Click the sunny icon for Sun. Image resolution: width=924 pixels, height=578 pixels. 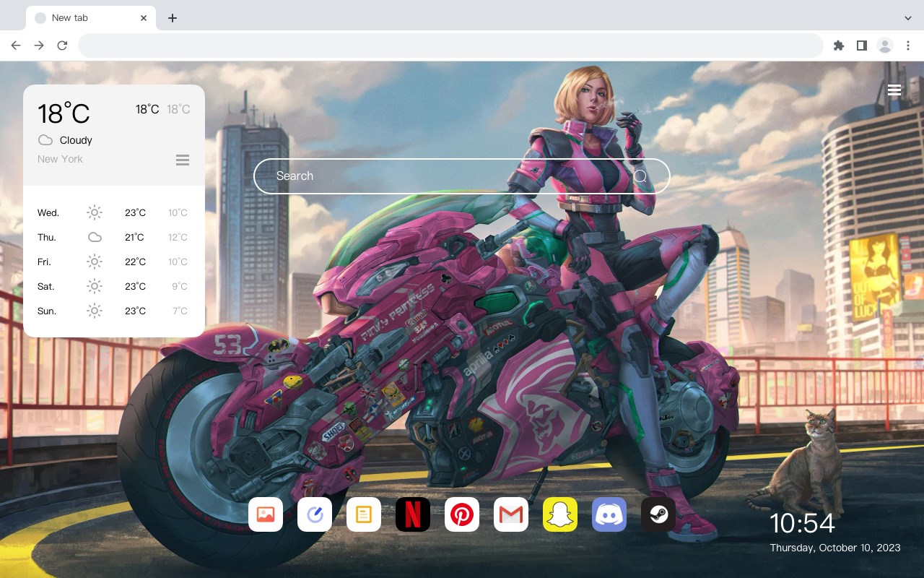click(95, 311)
